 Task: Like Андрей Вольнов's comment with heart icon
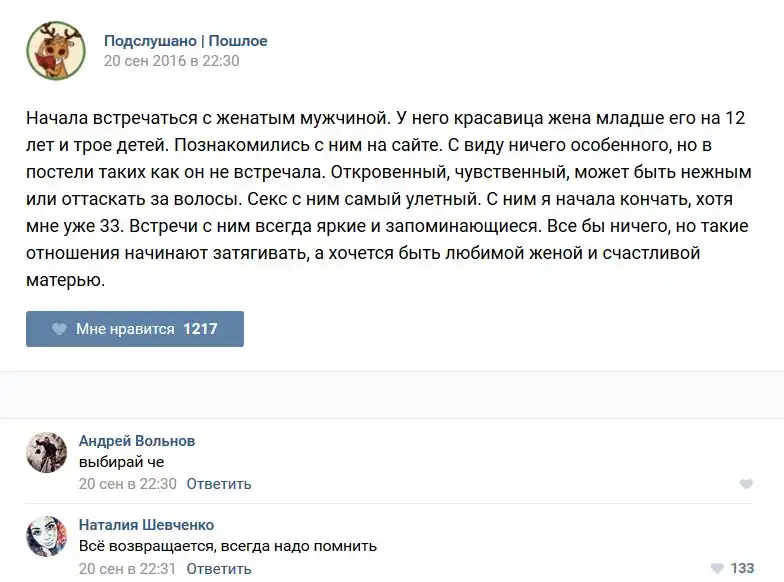(746, 484)
